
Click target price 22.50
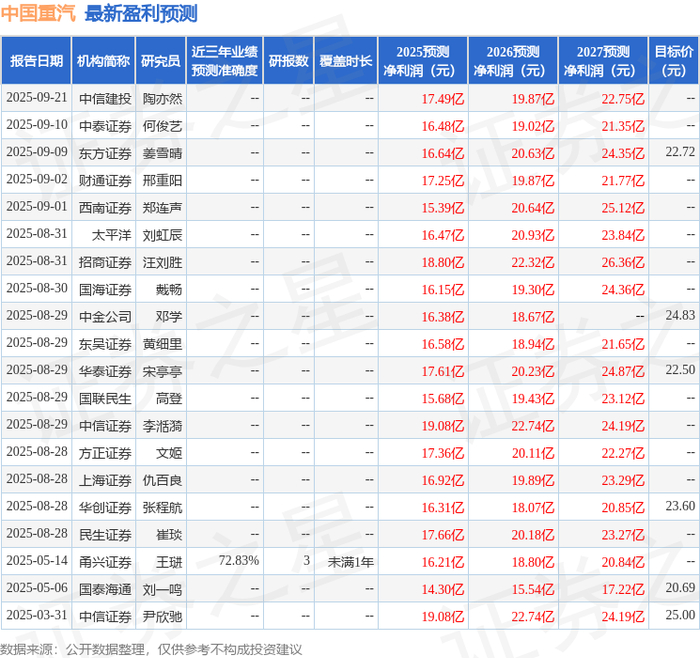coord(680,370)
